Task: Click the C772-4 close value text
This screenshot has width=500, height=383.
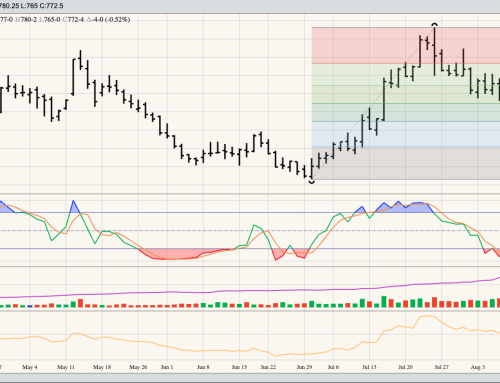Action: pyautogui.click(x=73, y=20)
